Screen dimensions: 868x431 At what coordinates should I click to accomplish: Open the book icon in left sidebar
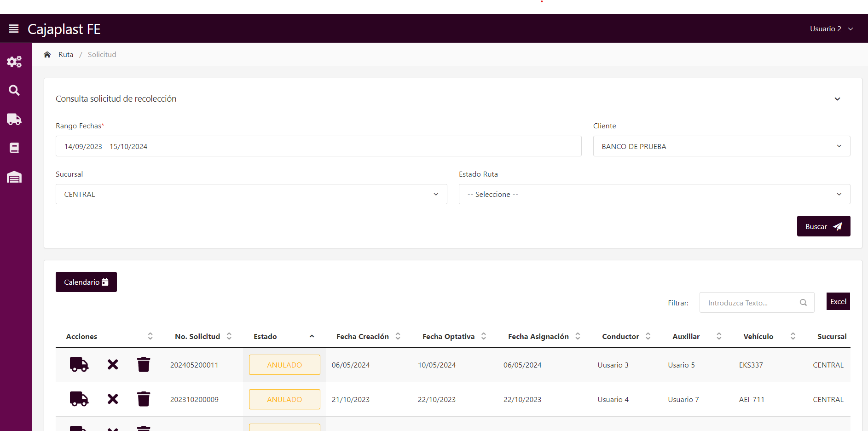pos(14,148)
